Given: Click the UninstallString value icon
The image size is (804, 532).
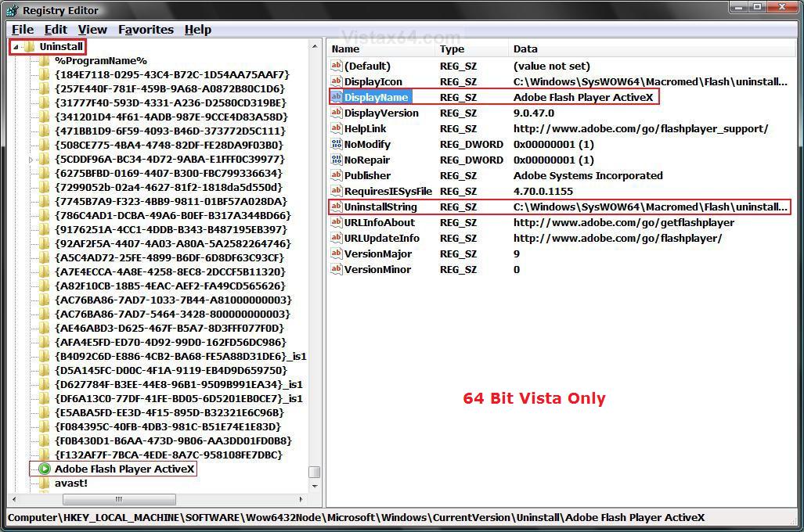Looking at the screenshot, I should point(337,207).
